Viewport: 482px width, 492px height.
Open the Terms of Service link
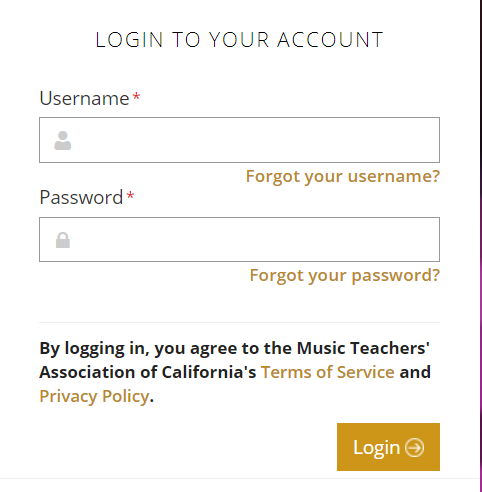[x=328, y=372]
